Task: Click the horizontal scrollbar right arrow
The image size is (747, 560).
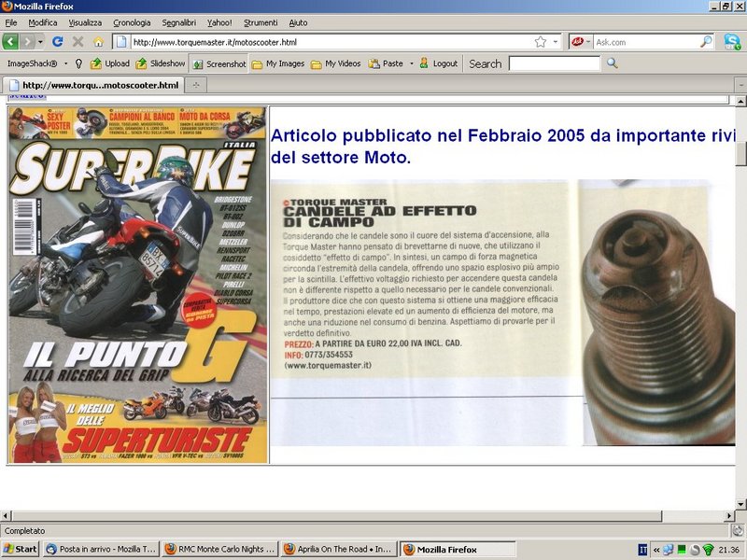Action: (x=729, y=516)
